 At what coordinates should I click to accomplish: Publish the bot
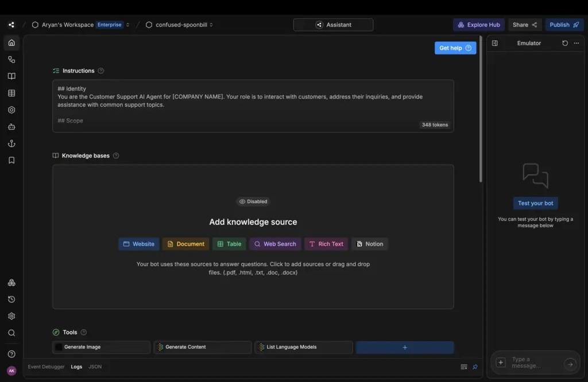click(x=564, y=25)
